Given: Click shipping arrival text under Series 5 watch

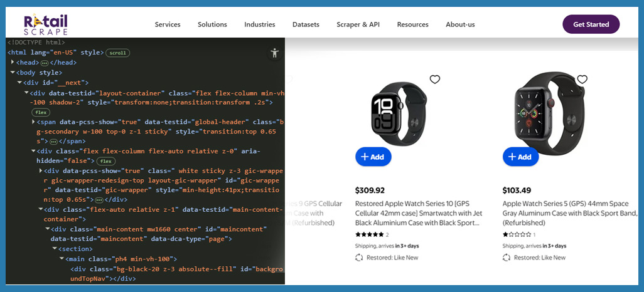Looking at the screenshot, I should point(534,246).
